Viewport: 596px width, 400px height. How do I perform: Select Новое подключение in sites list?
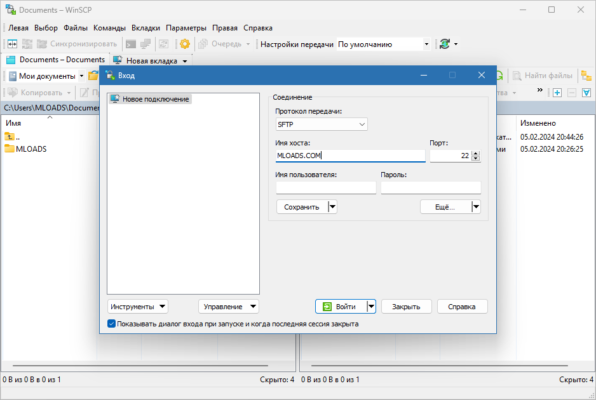pyautogui.click(x=150, y=99)
